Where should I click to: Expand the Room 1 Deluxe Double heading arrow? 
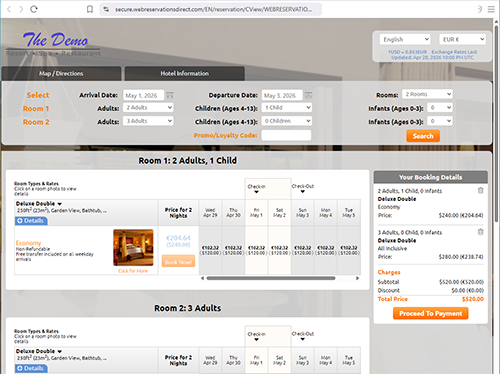(x=60, y=204)
